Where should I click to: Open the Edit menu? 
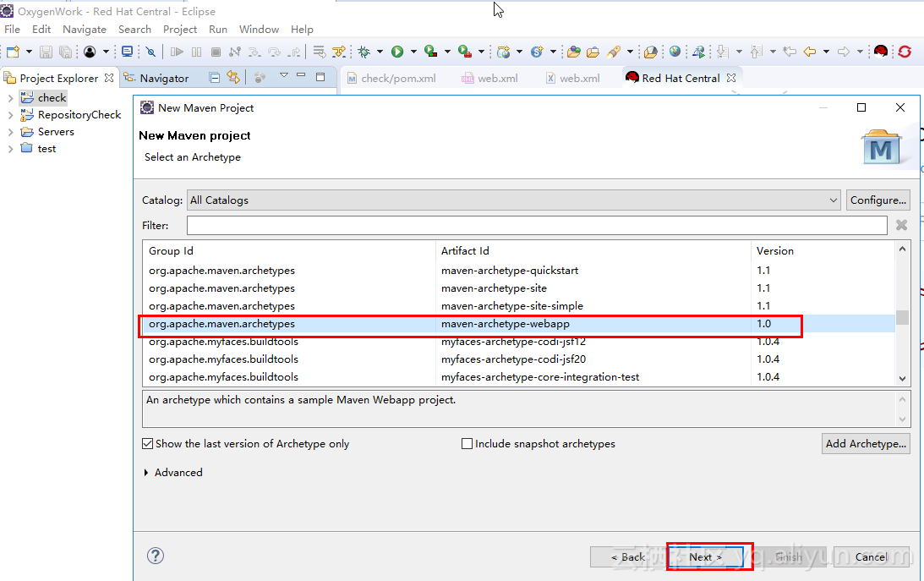41,30
